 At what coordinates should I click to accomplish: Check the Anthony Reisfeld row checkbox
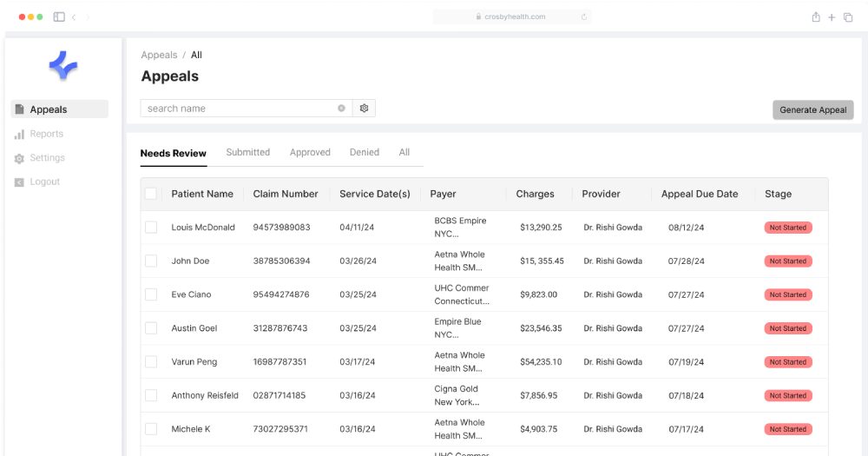coord(150,395)
